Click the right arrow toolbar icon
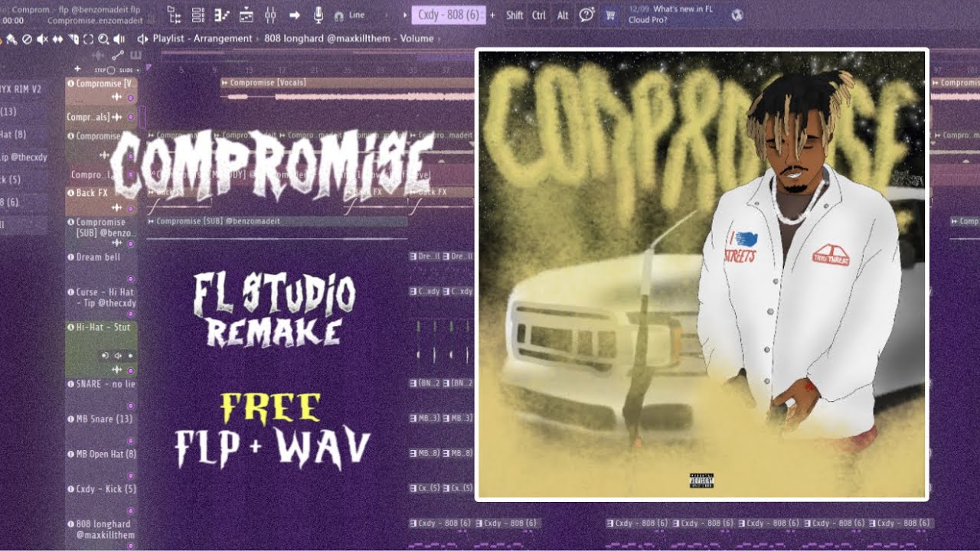This screenshot has width=980, height=551. (x=295, y=15)
